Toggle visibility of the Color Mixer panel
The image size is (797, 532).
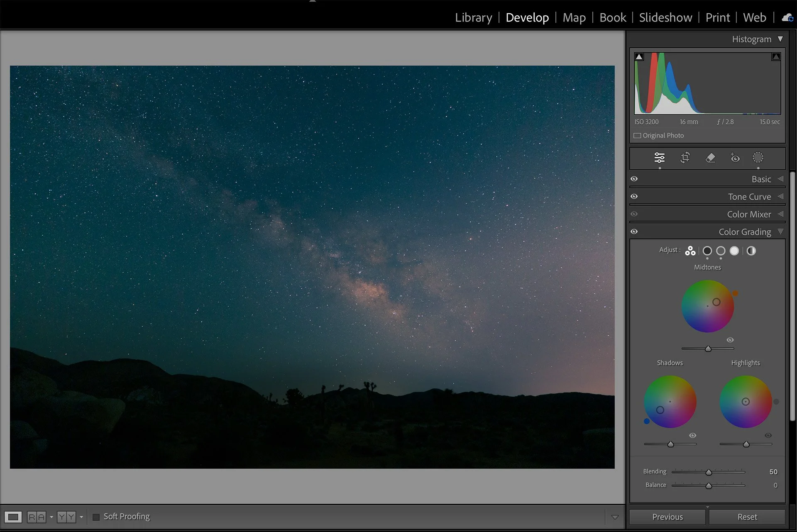point(634,214)
